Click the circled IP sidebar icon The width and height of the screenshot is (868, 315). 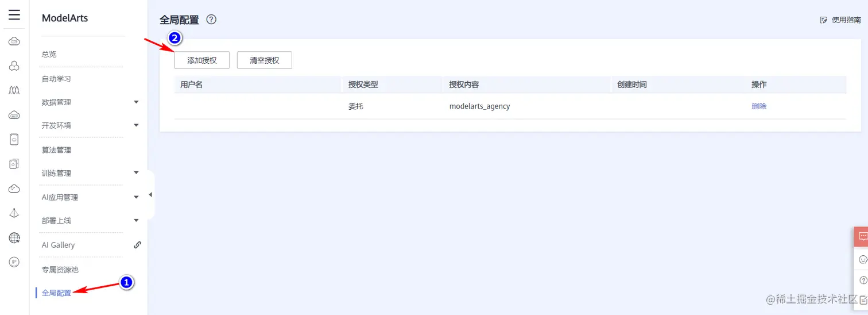(14, 262)
